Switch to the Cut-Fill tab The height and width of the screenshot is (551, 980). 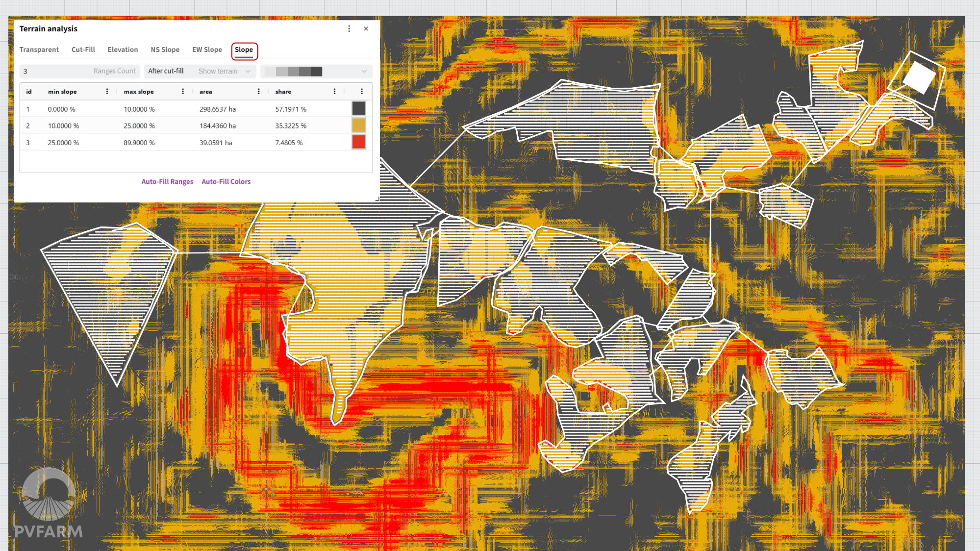83,50
